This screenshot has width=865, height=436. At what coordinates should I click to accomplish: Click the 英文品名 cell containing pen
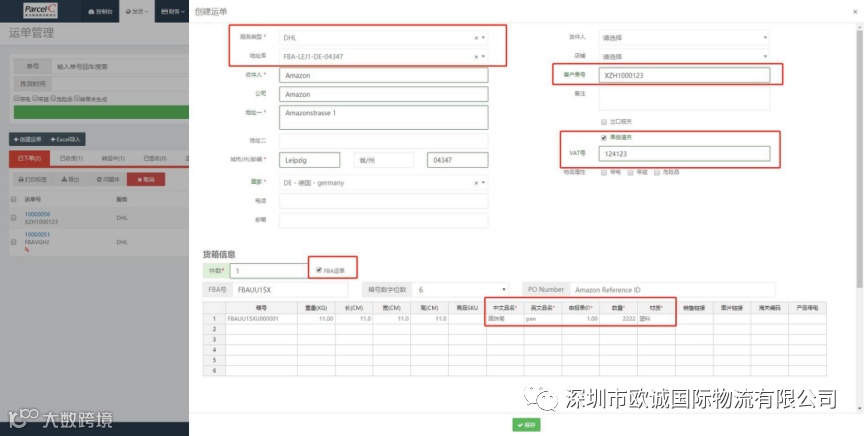pyautogui.click(x=543, y=319)
